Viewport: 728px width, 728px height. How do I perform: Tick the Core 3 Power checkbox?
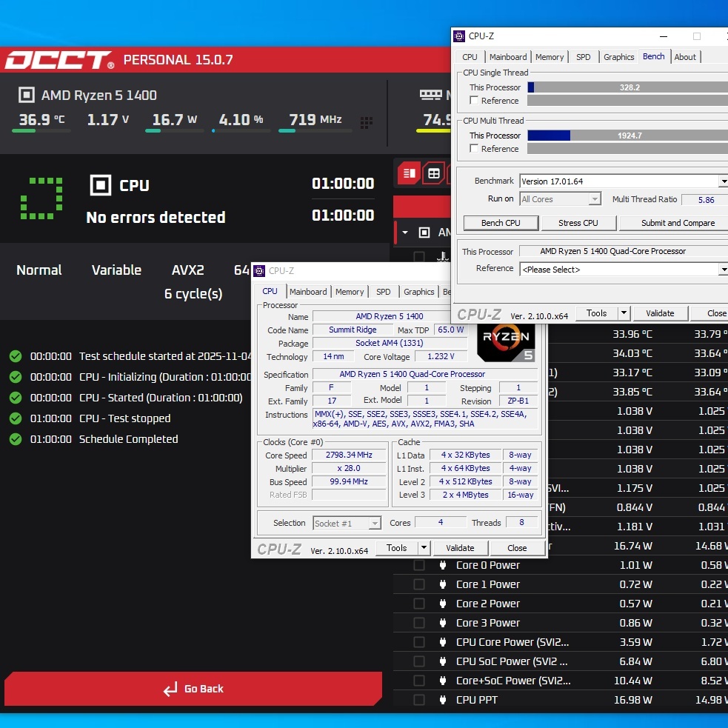(418, 623)
